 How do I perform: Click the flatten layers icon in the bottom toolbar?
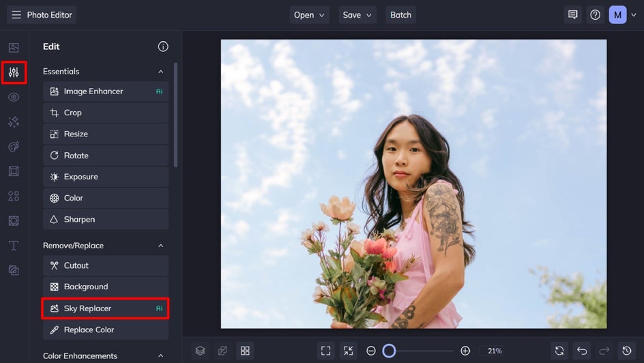222,351
